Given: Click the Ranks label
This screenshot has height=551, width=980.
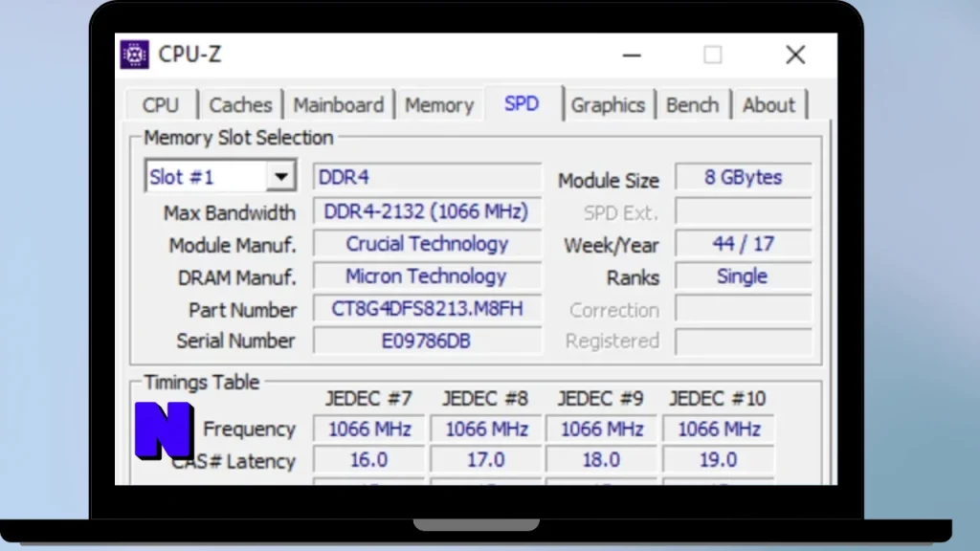Looking at the screenshot, I should tap(633, 277).
